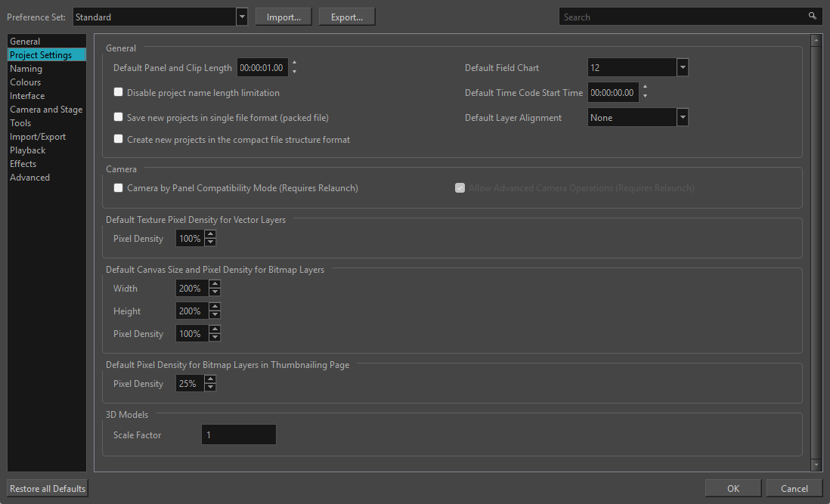Click the 3D Models Scale Factor field
The image size is (830, 504).
coord(239,435)
